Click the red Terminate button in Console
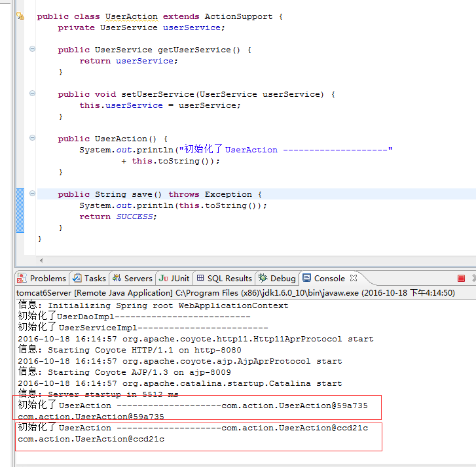Image resolution: width=476 pixels, height=467 pixels. [461, 278]
